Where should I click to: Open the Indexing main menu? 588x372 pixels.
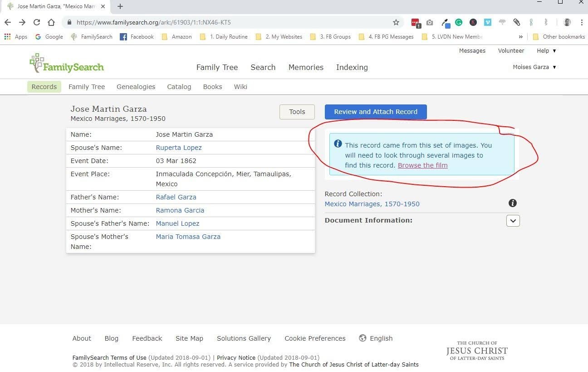[x=352, y=67]
